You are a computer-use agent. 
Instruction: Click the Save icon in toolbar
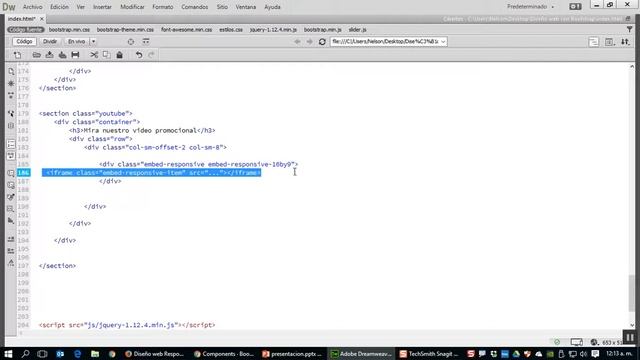pos(49,55)
